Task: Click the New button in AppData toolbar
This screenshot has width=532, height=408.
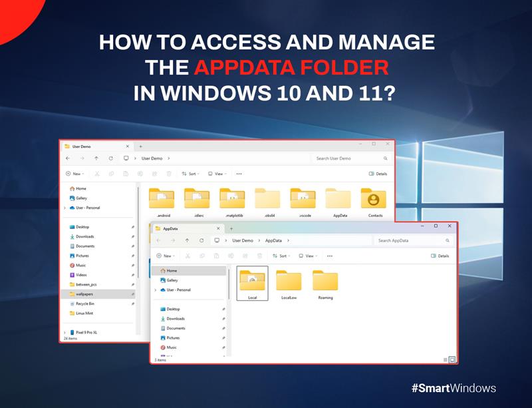Action: point(166,256)
